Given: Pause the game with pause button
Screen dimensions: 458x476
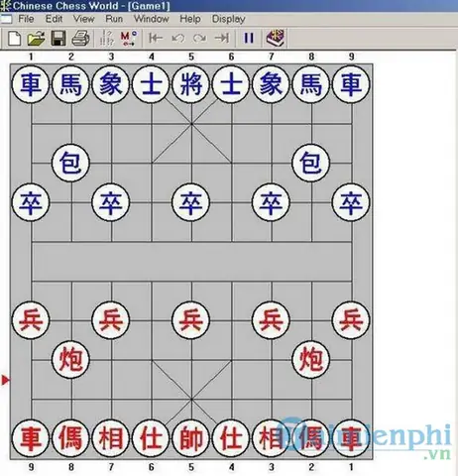Looking at the screenshot, I should tap(249, 39).
